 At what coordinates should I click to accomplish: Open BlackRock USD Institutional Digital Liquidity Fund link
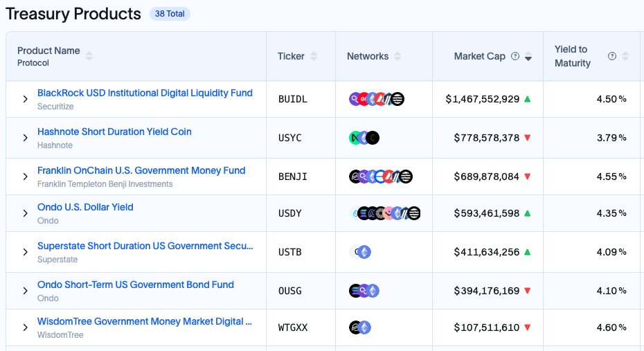point(145,93)
